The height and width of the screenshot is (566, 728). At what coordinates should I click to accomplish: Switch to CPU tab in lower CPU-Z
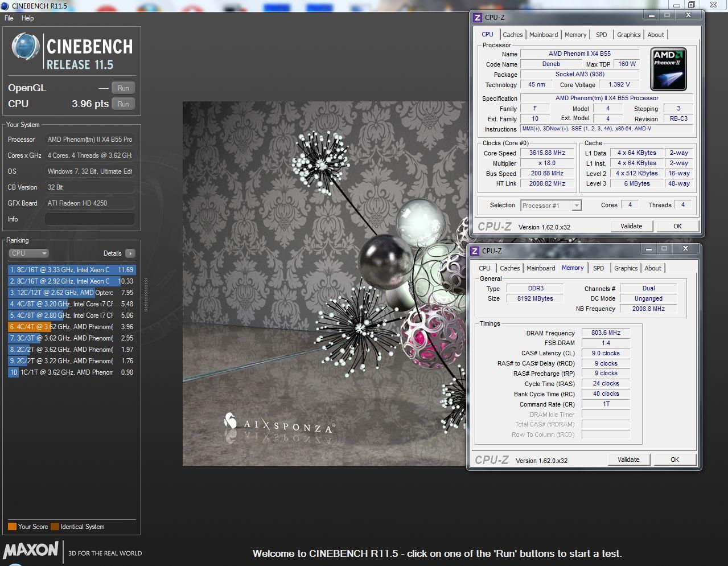(x=484, y=268)
